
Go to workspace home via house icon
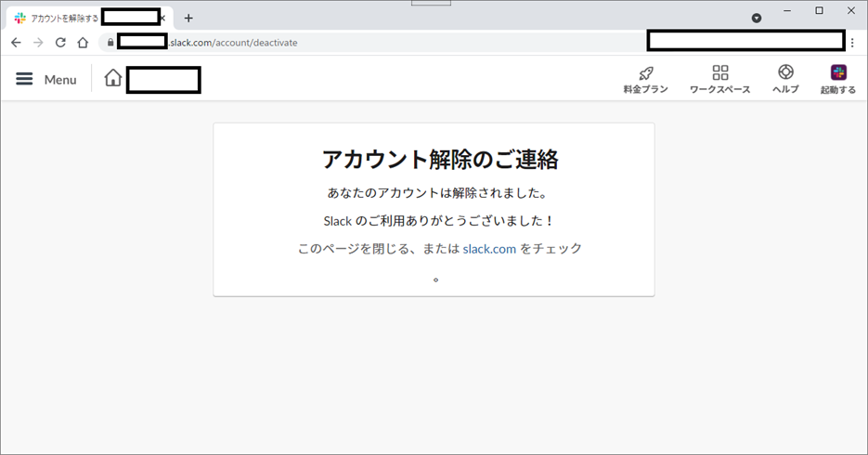(113, 78)
